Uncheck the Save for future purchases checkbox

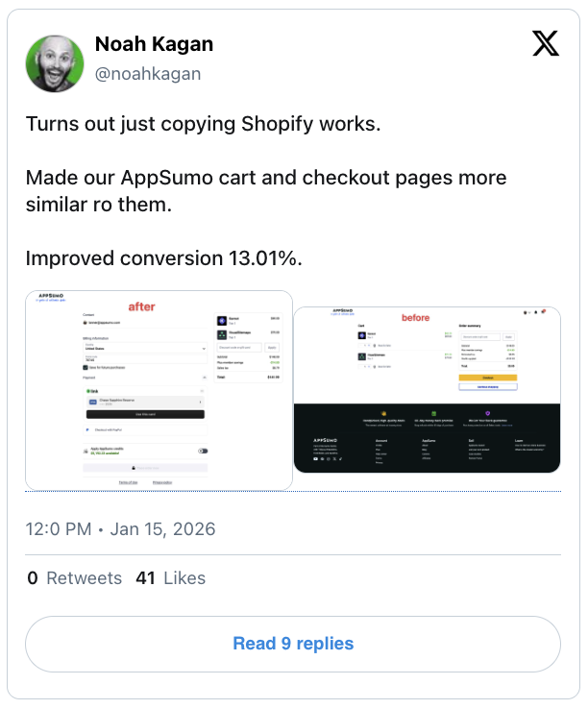click(x=86, y=367)
